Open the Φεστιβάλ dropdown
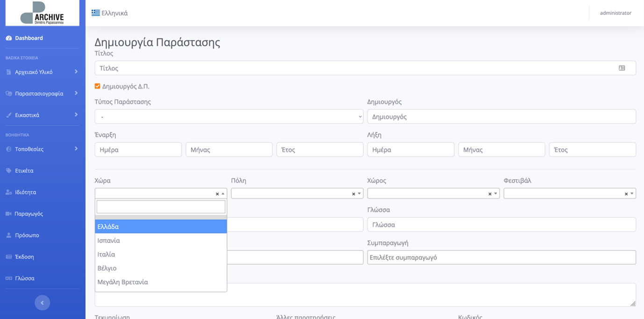644x319 pixels. (569, 194)
